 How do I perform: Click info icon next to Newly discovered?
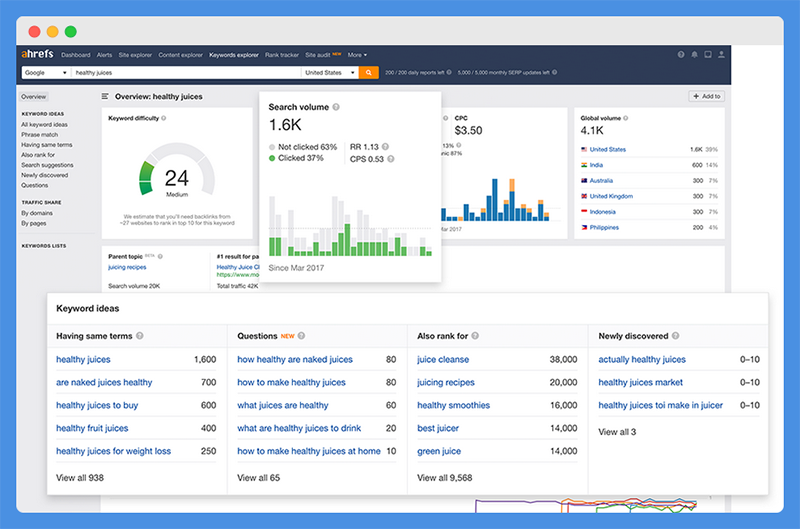pos(676,336)
